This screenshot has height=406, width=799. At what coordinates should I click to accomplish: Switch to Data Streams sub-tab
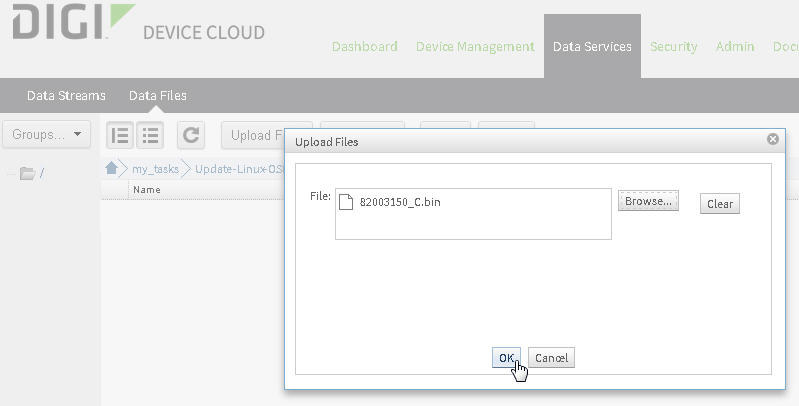[66, 96]
